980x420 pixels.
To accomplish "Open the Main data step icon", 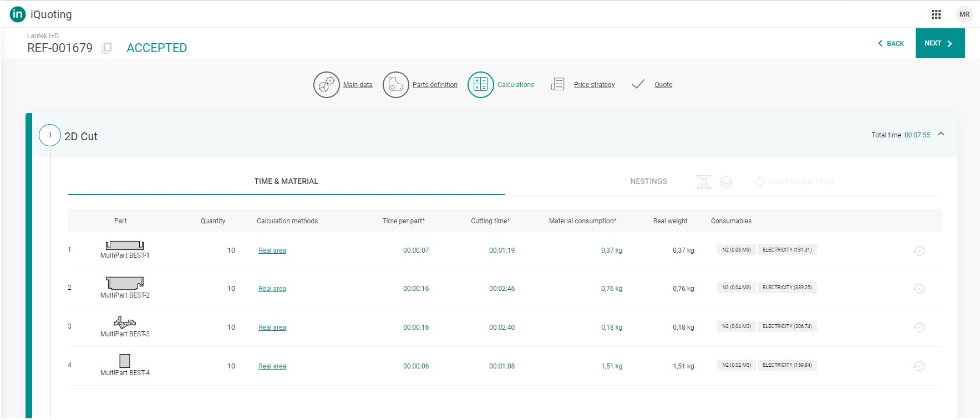I will pyautogui.click(x=327, y=85).
